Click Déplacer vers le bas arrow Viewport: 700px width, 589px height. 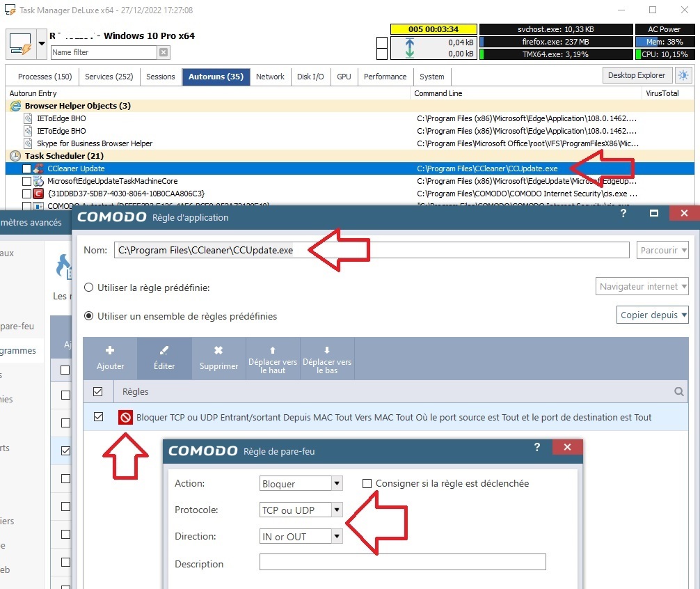tap(327, 350)
